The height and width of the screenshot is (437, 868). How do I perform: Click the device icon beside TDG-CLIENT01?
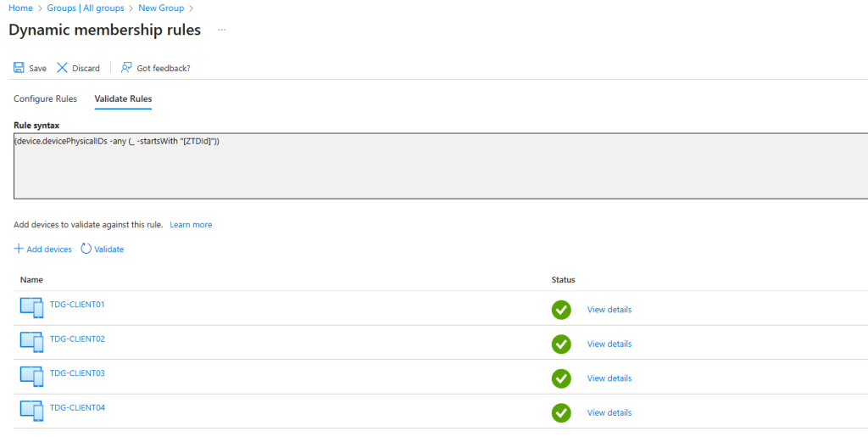31,308
